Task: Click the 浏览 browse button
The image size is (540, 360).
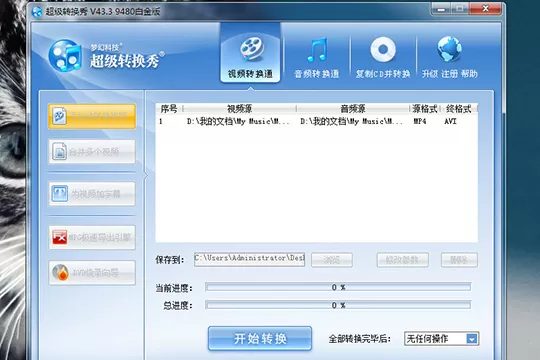Action: pyautogui.click(x=332, y=260)
